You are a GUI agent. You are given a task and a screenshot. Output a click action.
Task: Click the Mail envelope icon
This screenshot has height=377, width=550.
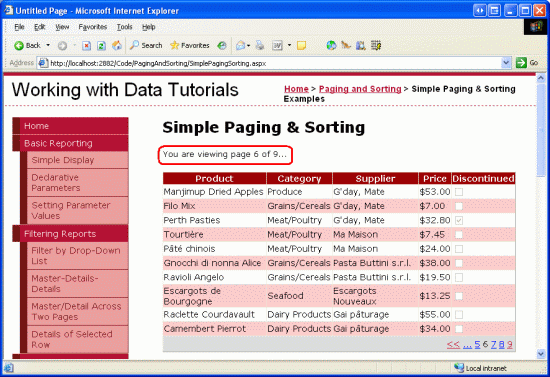241,45
